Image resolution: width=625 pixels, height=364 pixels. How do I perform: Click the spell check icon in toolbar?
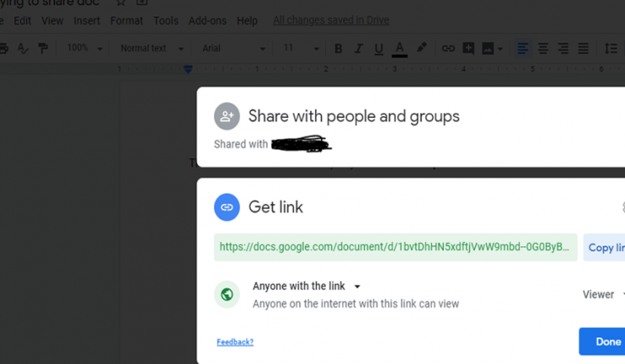coord(23,48)
